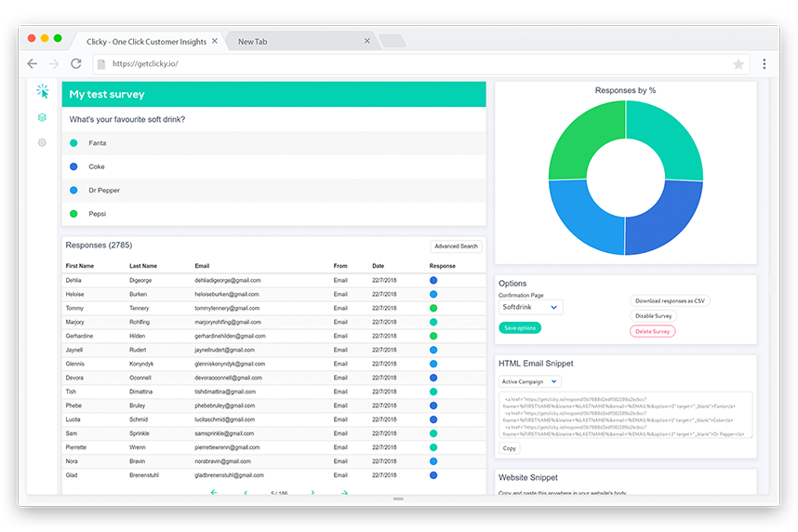Go to next responses page arrow
The image size is (798, 532).
(313, 492)
